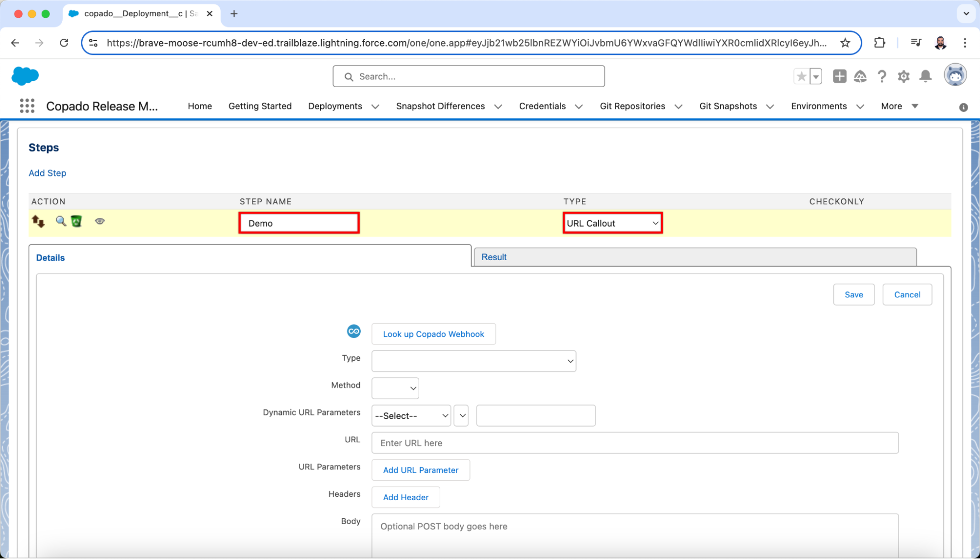Expand the Dynamic URL Parameters Select dropdown
Image resolution: width=980 pixels, height=559 pixels.
click(411, 415)
